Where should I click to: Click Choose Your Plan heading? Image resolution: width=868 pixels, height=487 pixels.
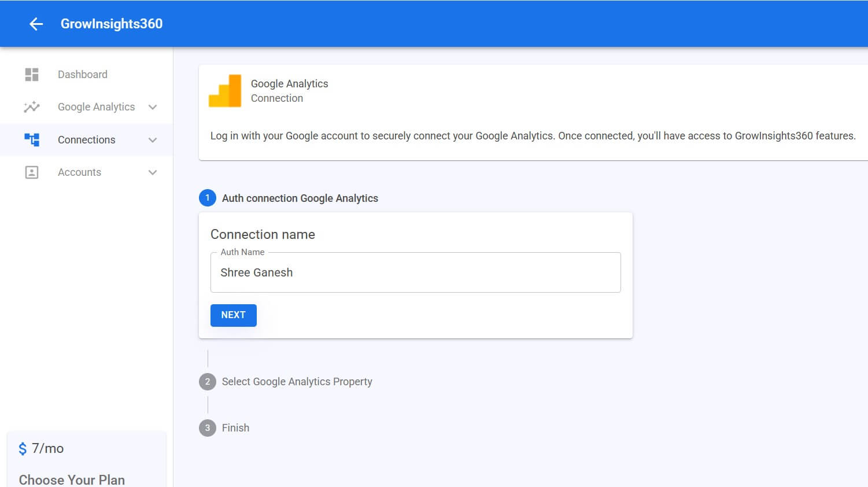[x=72, y=480]
